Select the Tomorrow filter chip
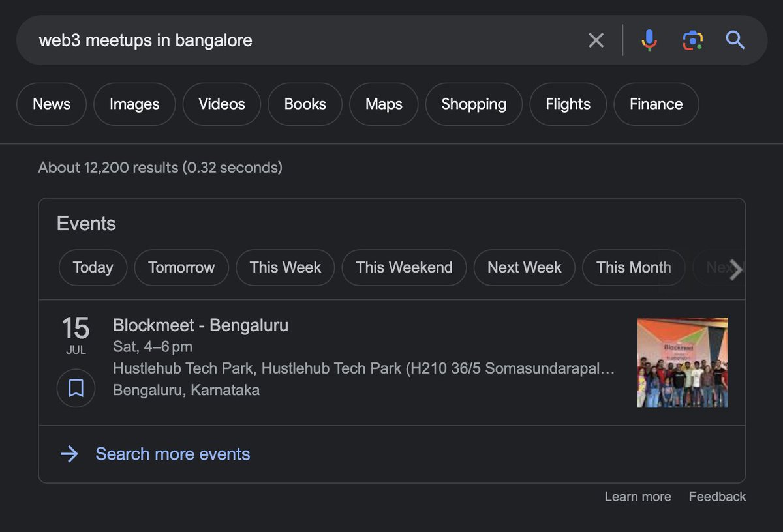 181,267
